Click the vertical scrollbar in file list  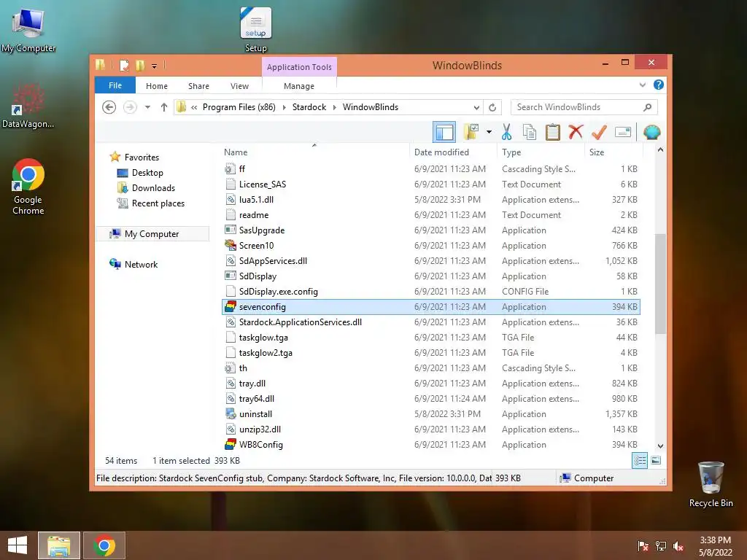click(x=660, y=284)
